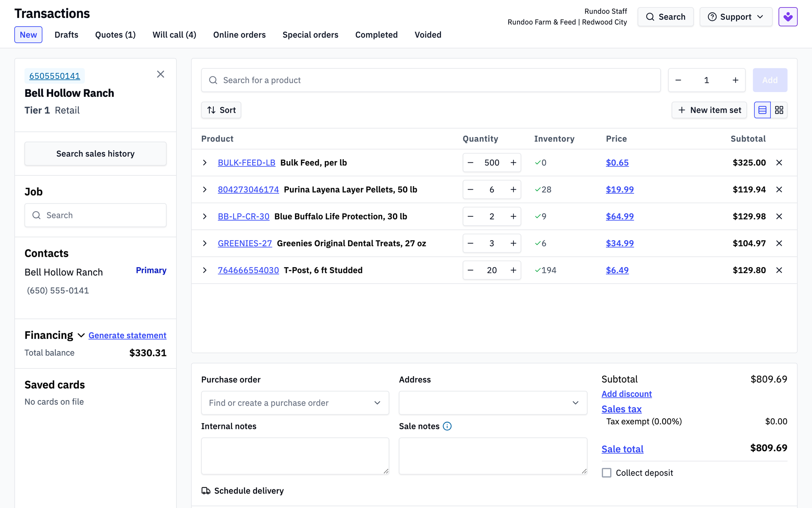Remove the Bulk Feed line item

[x=779, y=163]
